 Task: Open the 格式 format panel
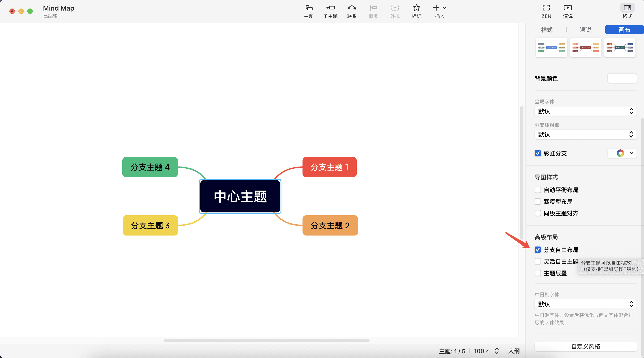point(627,11)
